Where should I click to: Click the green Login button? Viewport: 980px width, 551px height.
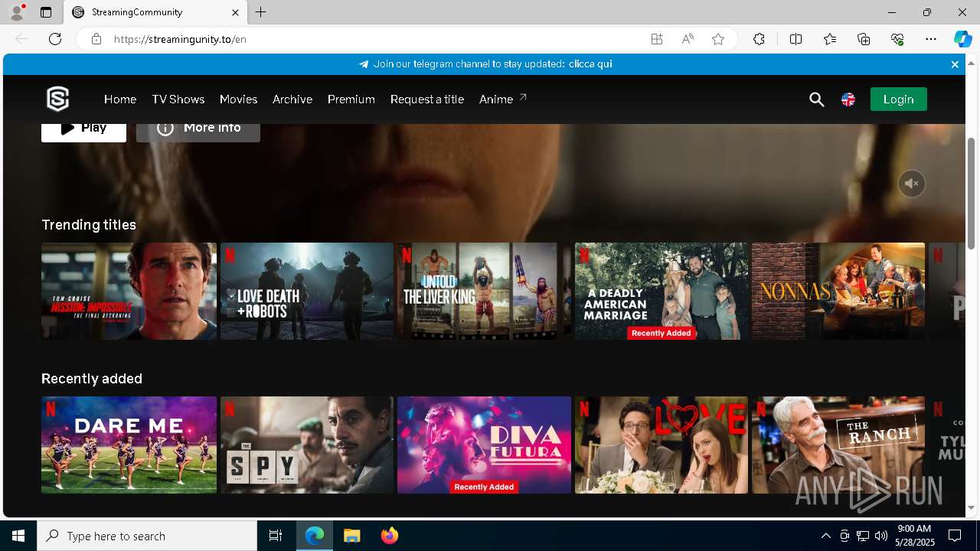[x=898, y=99]
